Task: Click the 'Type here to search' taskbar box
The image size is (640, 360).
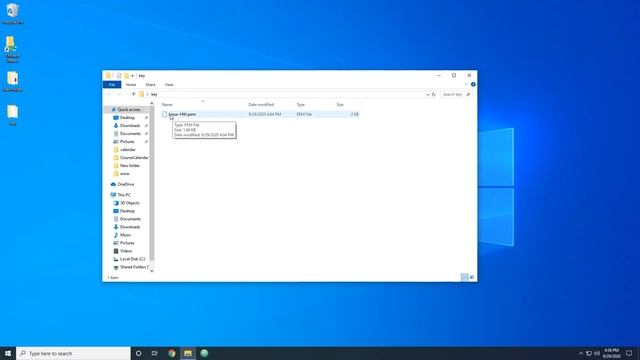Action: [x=73, y=353]
